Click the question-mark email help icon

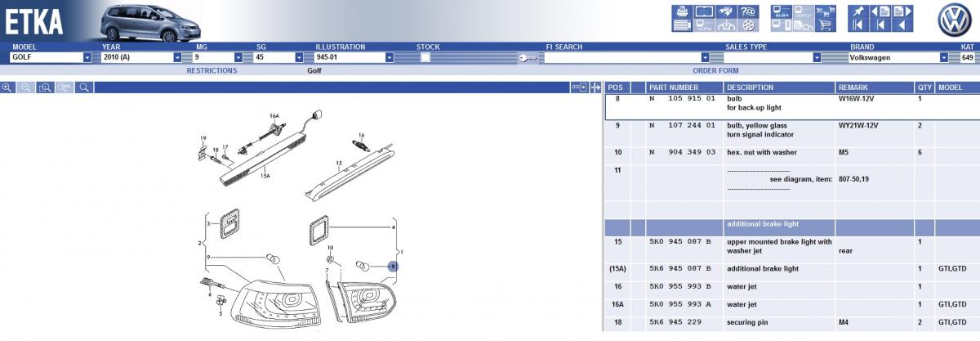coord(748,11)
